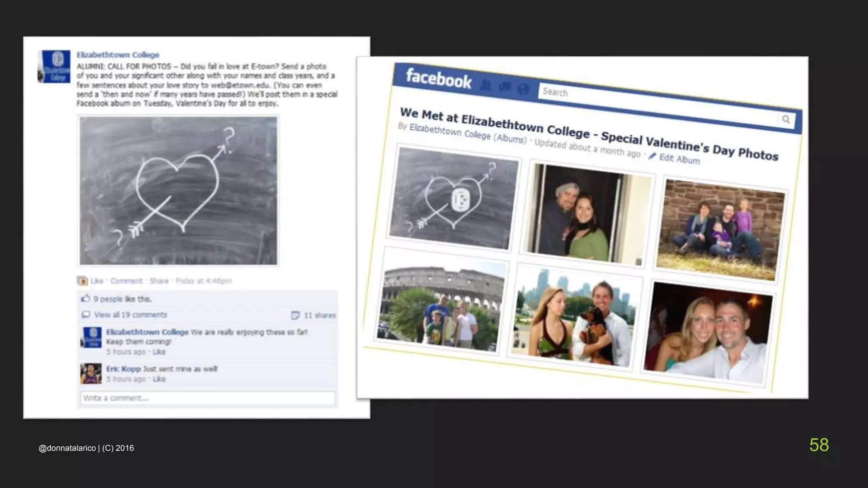Open the Facebook notifications globe icon

click(x=523, y=89)
